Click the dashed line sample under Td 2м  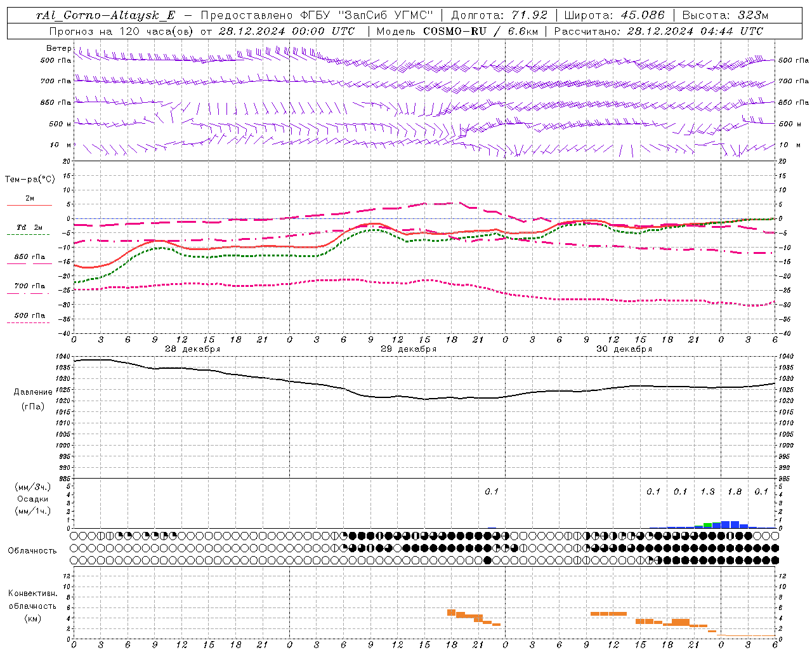29,235
